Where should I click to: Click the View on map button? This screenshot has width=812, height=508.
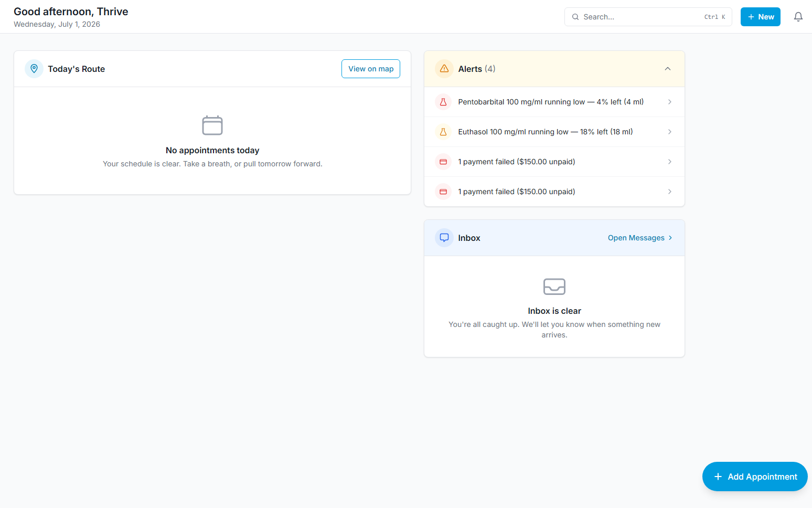click(371, 69)
